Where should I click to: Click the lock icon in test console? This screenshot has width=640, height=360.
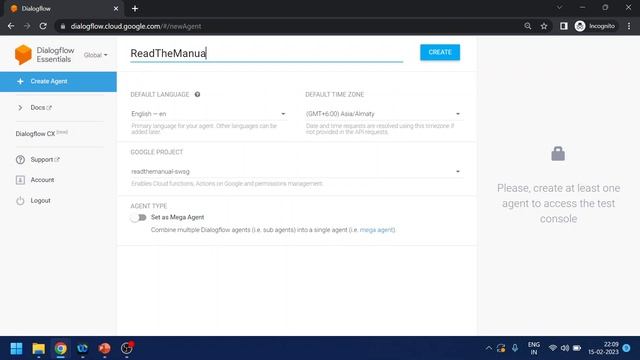[x=558, y=154]
